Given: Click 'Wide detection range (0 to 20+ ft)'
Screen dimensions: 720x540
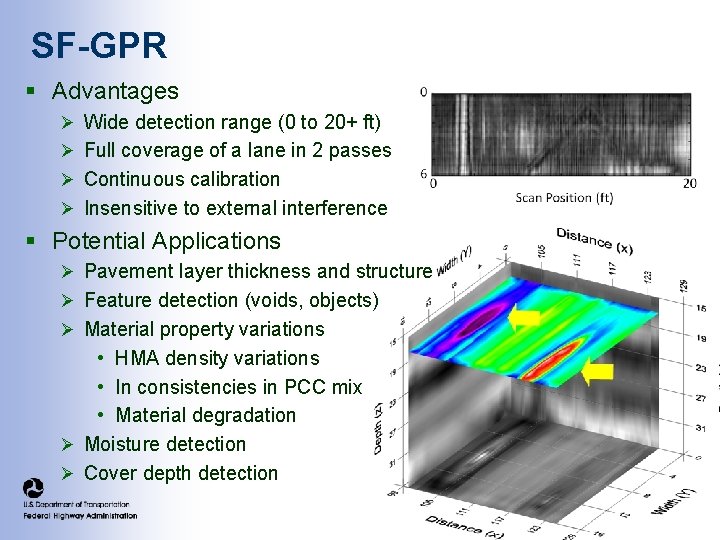Looking at the screenshot, I should click(x=232, y=122).
